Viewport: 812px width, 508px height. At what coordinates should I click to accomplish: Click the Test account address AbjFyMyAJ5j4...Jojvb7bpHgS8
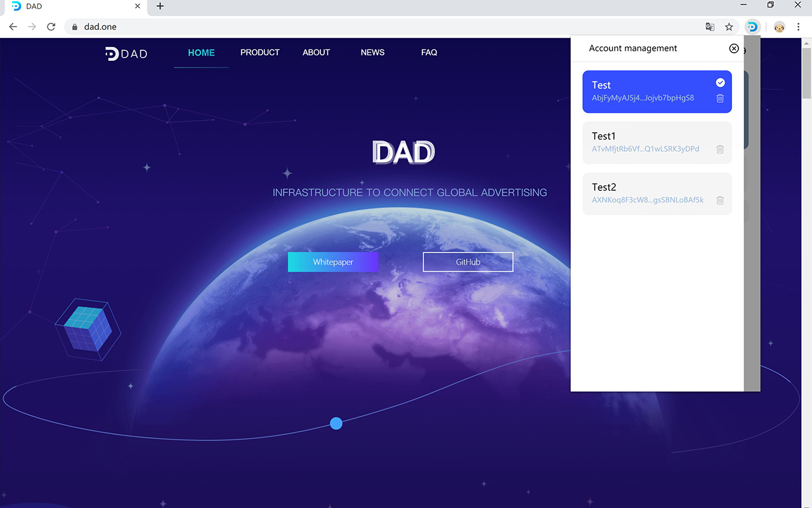point(643,98)
